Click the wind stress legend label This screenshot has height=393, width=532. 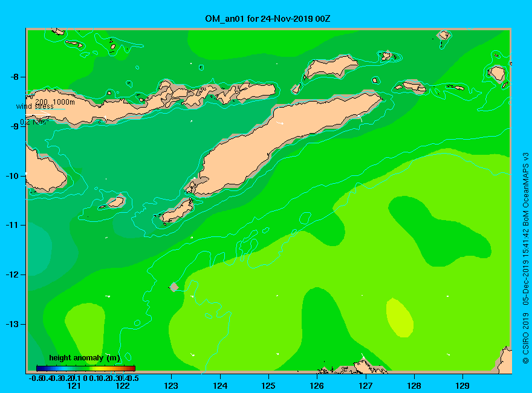coord(35,106)
